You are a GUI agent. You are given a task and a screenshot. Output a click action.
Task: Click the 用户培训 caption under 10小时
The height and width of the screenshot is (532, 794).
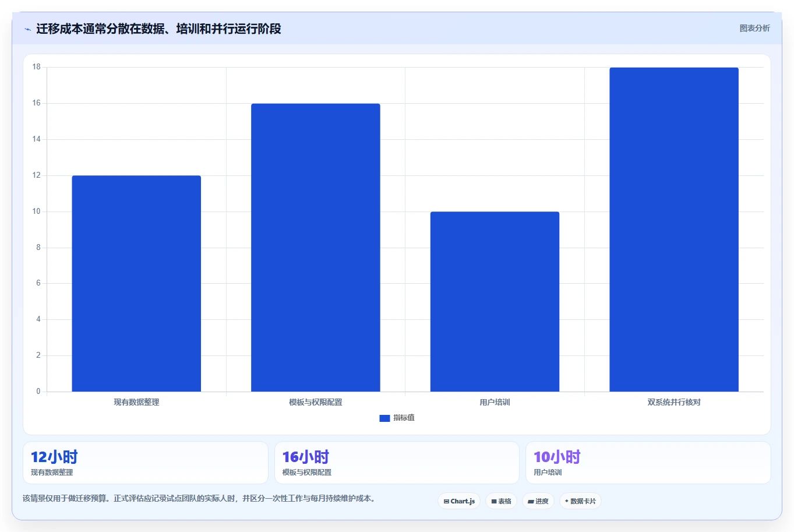(x=548, y=473)
